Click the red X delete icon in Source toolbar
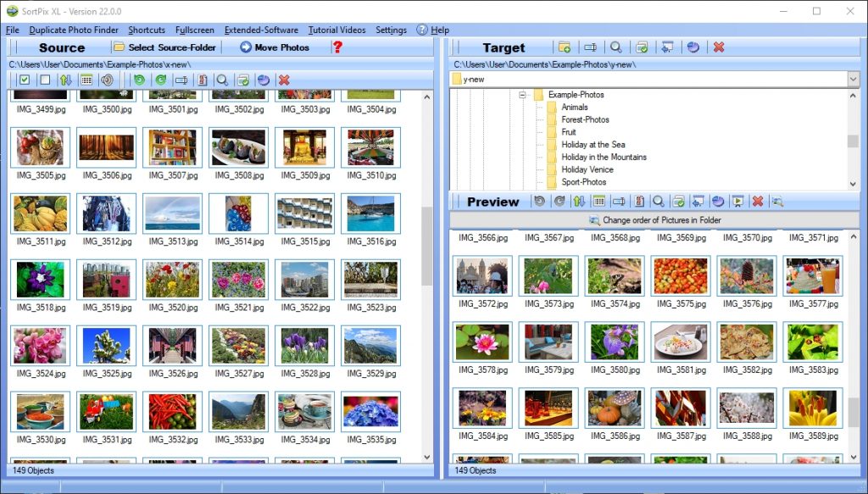 click(x=284, y=80)
